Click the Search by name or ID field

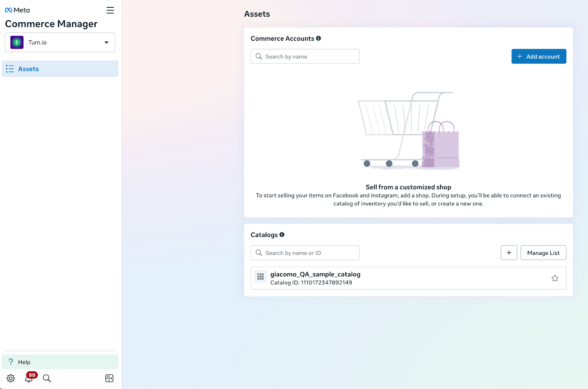coord(305,253)
